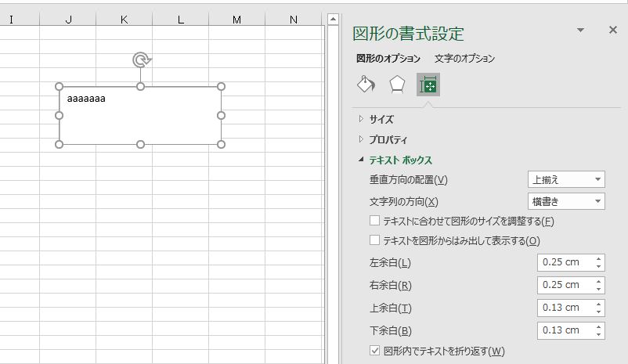The image size is (628, 364).
Task: Click the 上余白 value field
Action: 565,308
